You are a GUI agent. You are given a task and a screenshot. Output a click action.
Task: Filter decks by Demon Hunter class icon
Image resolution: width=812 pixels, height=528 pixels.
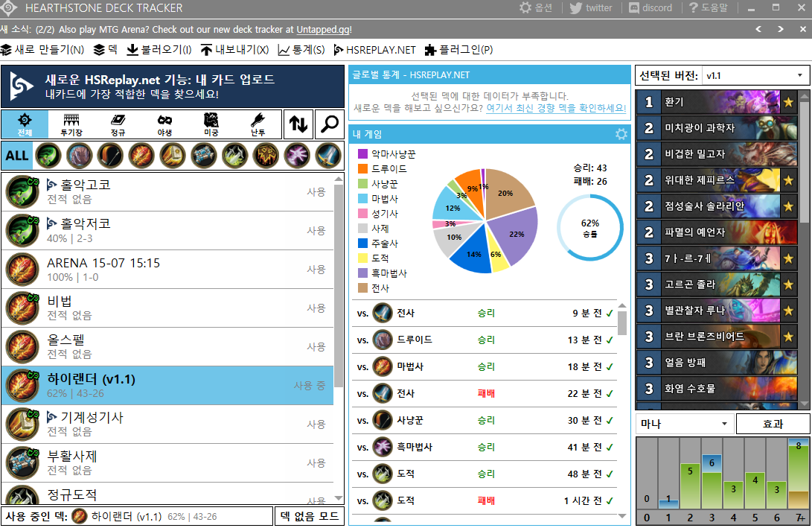tap(48, 156)
